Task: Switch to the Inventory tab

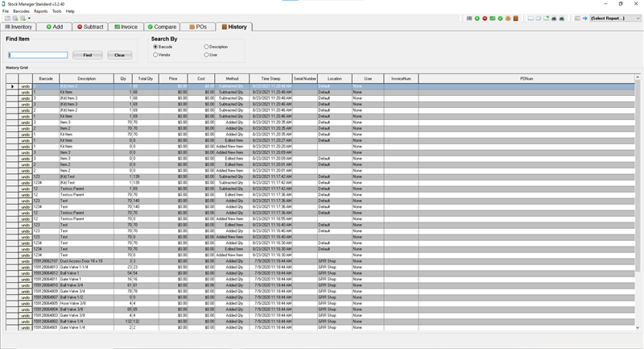Action: 19,27
